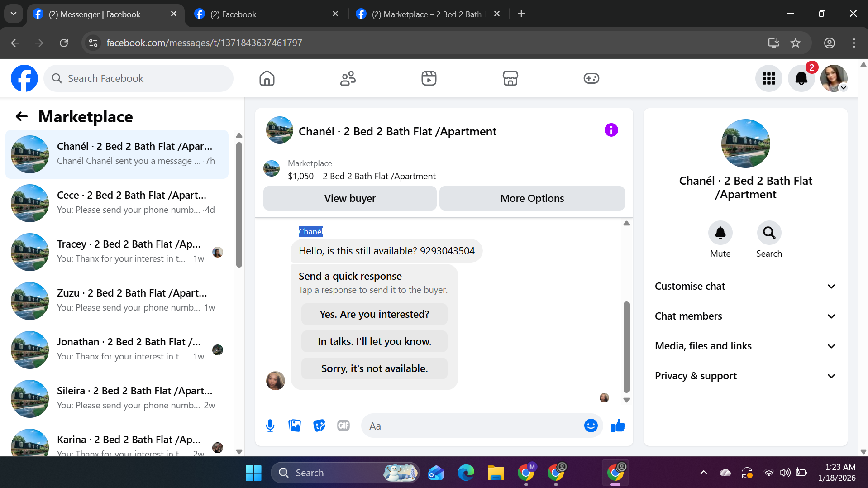The width and height of the screenshot is (868, 488).
Task: Mute the conversation bell icon
Action: [720, 233]
